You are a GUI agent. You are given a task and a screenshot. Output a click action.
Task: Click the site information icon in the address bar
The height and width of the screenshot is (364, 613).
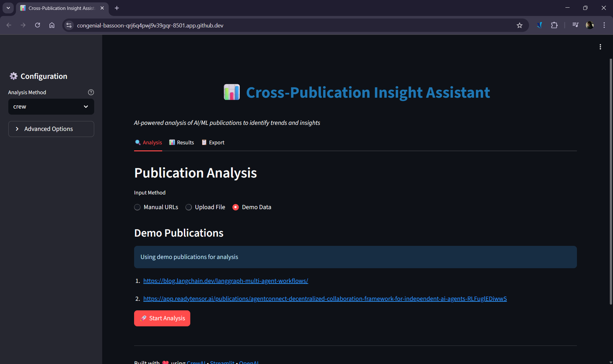click(69, 25)
